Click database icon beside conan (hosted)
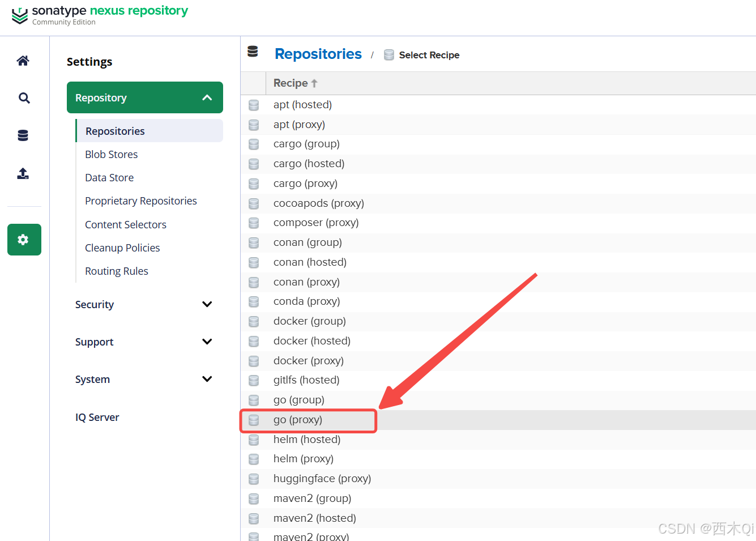756x541 pixels. point(254,262)
